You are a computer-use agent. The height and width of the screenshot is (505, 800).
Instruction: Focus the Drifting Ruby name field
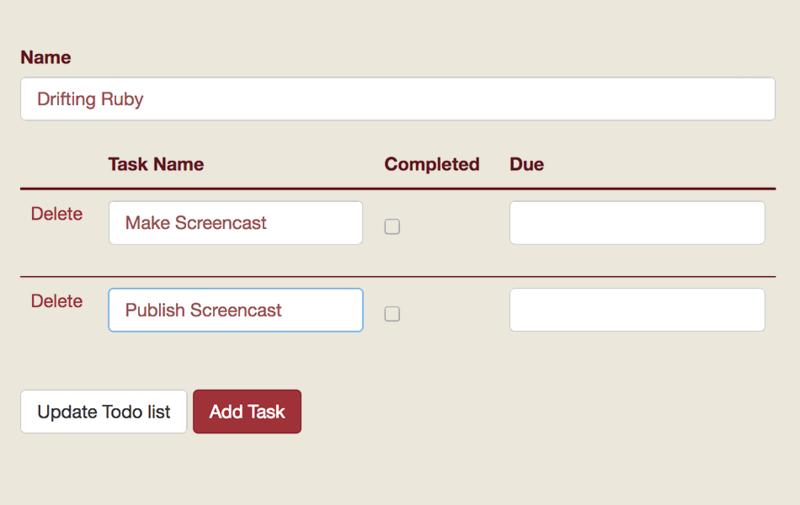coord(398,99)
